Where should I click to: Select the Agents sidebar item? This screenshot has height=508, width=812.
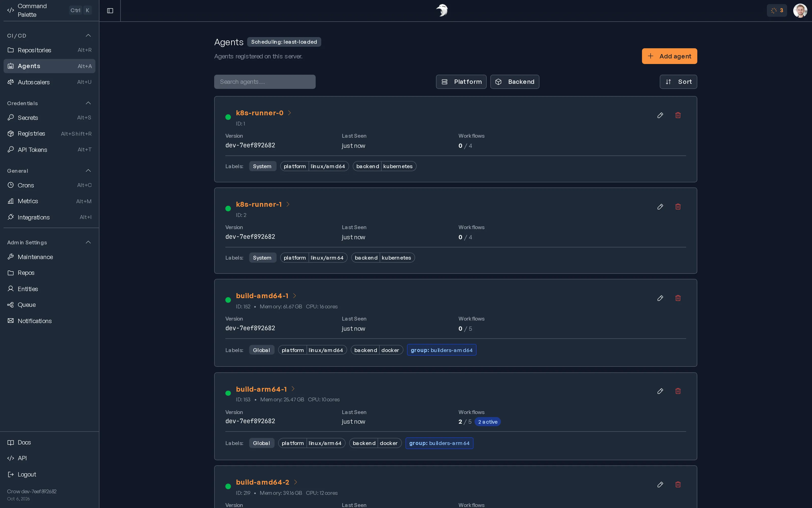click(49, 66)
